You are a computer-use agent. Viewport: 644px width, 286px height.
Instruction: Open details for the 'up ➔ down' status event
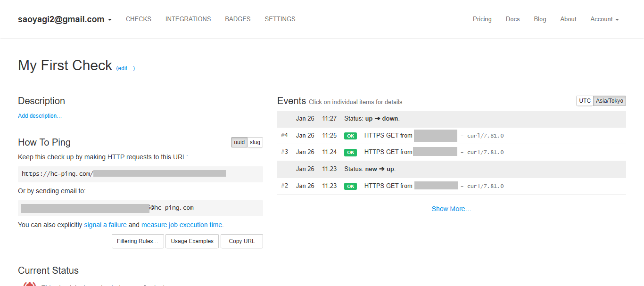[452, 119]
